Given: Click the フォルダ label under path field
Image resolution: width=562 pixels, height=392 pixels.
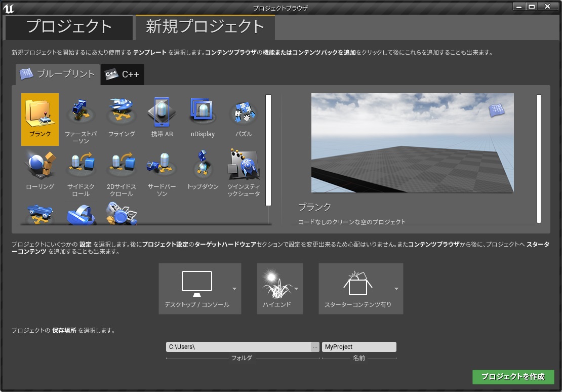Looking at the screenshot, I should [x=242, y=358].
